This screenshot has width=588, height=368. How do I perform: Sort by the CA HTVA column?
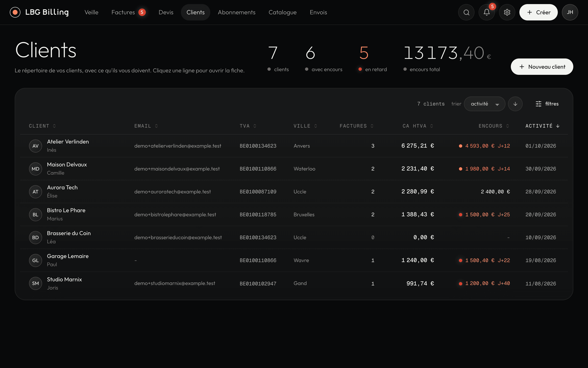pos(418,126)
